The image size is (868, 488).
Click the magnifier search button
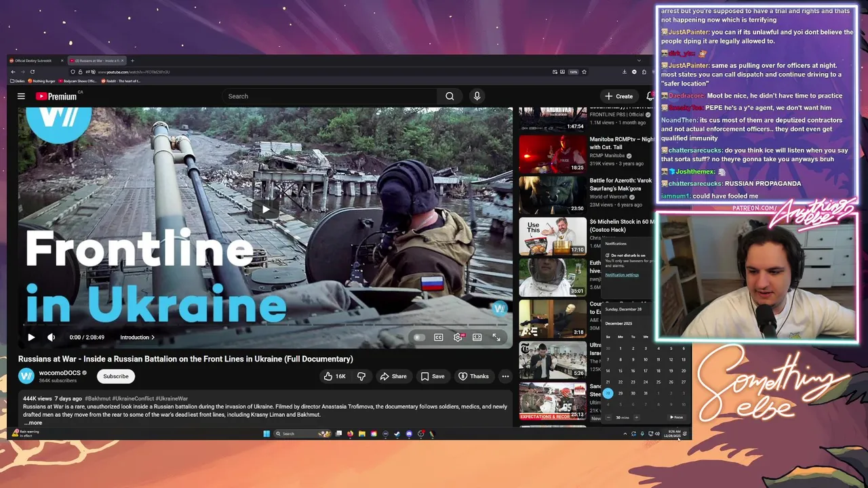(450, 96)
